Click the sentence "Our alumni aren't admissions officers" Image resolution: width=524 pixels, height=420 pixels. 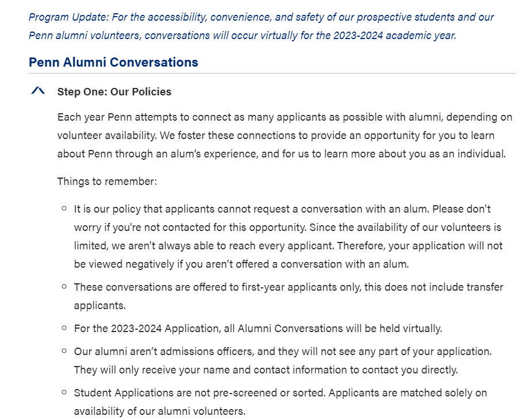pyautogui.click(x=173, y=350)
